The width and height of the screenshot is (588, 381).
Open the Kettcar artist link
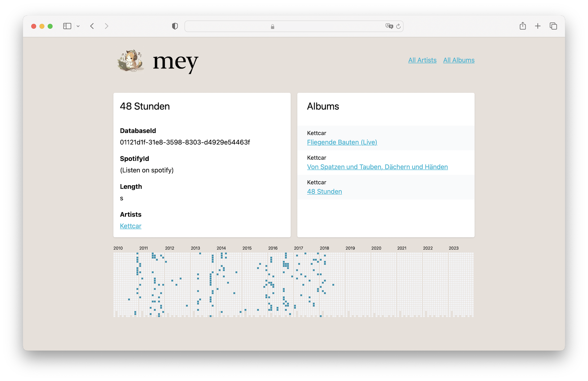130,226
